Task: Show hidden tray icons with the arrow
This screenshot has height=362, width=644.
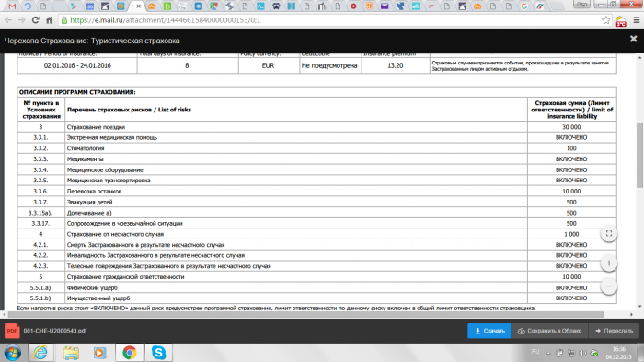Action: point(548,353)
